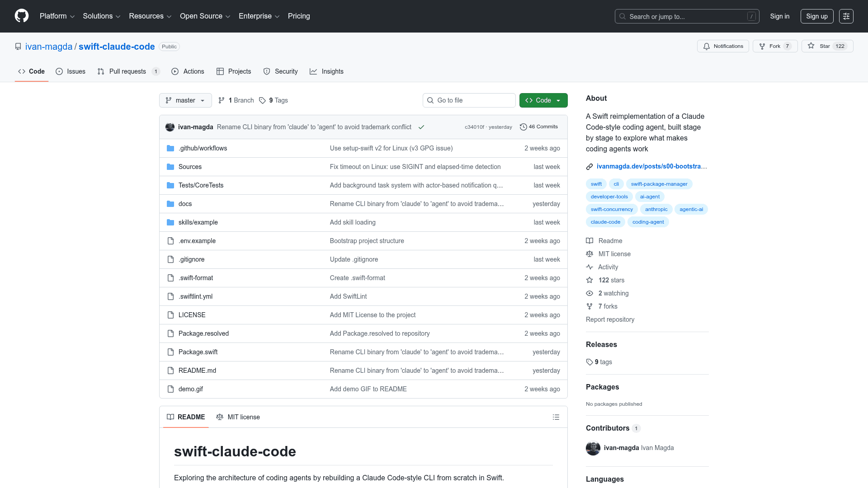The height and width of the screenshot is (488, 868).
Task: Open the Insights tab
Action: pos(326,71)
